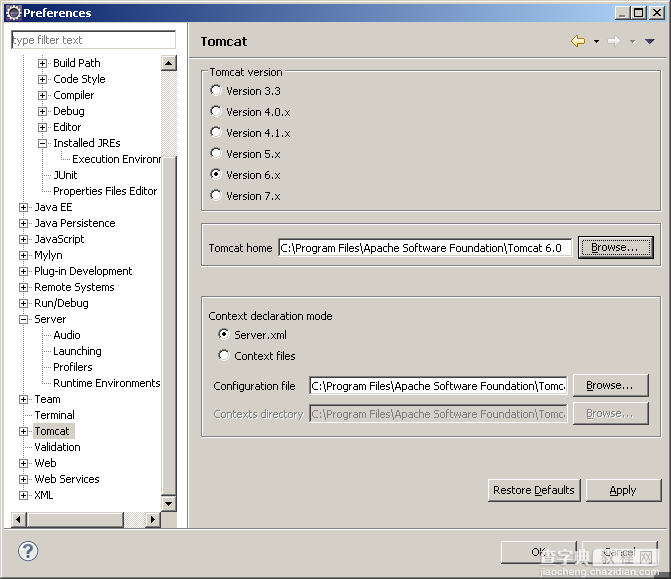Select the JavaScript tree item
671x579 pixels.
point(59,239)
